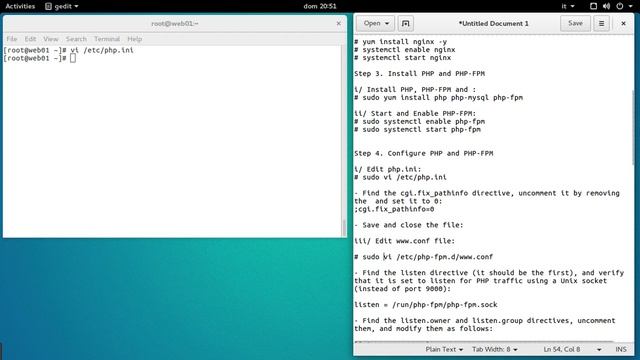Open the Activities overview

click(x=20, y=6)
